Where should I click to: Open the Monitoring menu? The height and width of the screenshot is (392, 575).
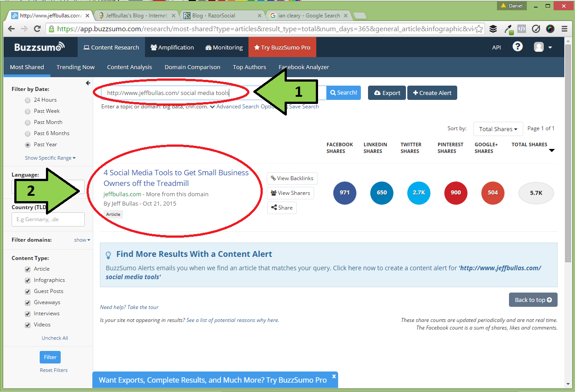tap(224, 47)
